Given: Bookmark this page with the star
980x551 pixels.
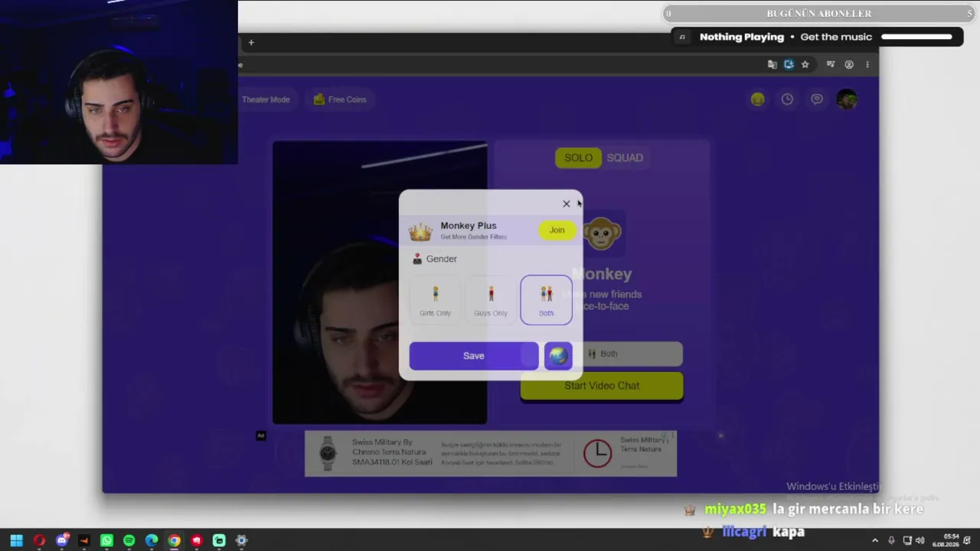Looking at the screenshot, I should 805,65.
